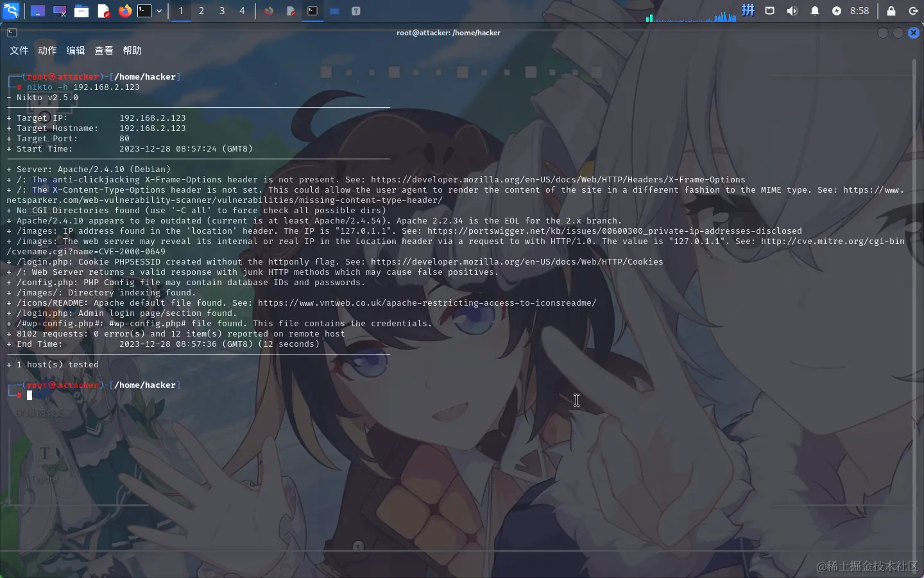Click the 'Target Port: 80' line
This screenshot has height=578, width=924.
tap(68, 139)
